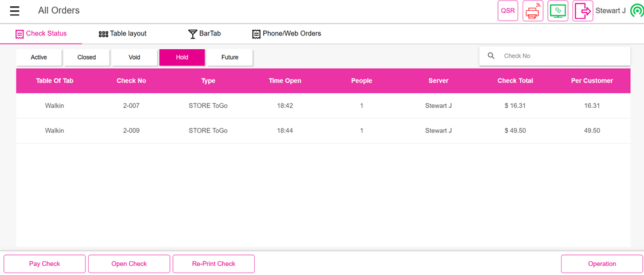Open the BarTab tab

click(x=204, y=34)
